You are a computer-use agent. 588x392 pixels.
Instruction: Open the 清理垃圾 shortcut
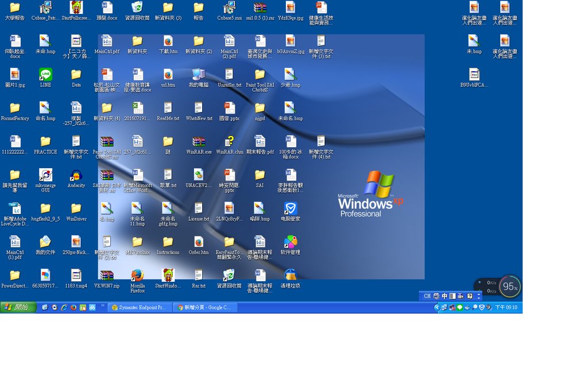(291, 278)
